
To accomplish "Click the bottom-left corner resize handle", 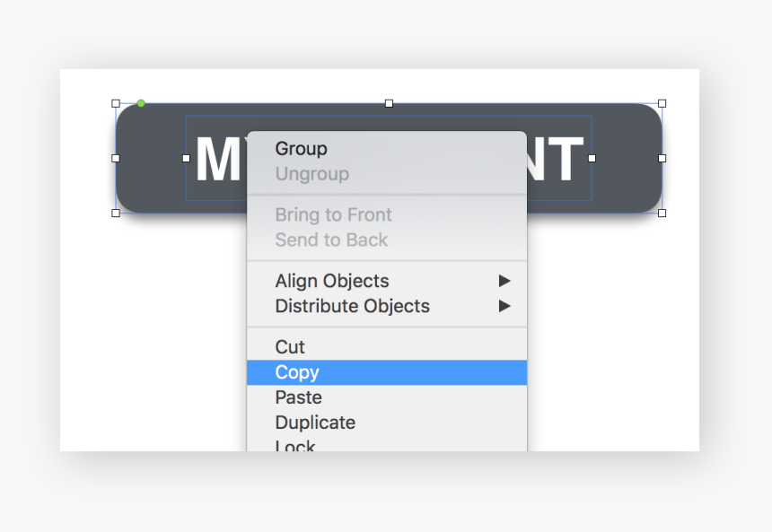I will [x=116, y=213].
